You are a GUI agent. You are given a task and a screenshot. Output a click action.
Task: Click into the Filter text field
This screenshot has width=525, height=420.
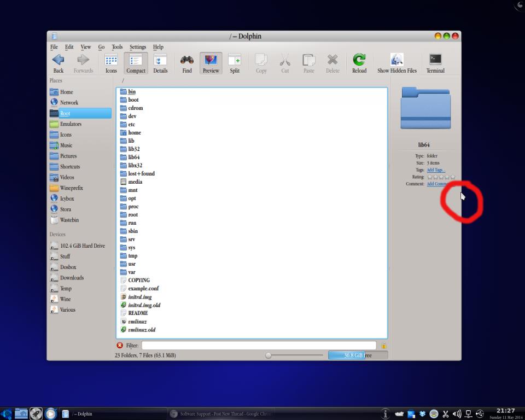tap(259, 345)
